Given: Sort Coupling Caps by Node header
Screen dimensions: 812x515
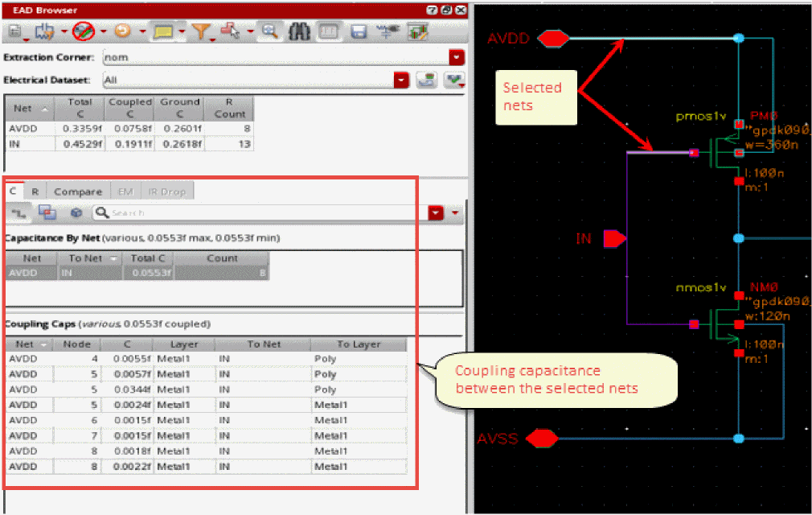Looking at the screenshot, I should click(x=76, y=344).
